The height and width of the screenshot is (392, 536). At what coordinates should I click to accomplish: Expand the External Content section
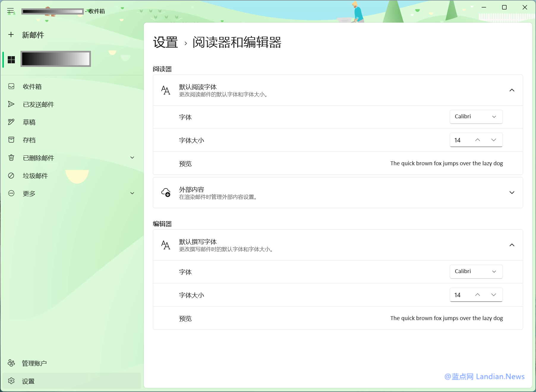pyautogui.click(x=512, y=193)
